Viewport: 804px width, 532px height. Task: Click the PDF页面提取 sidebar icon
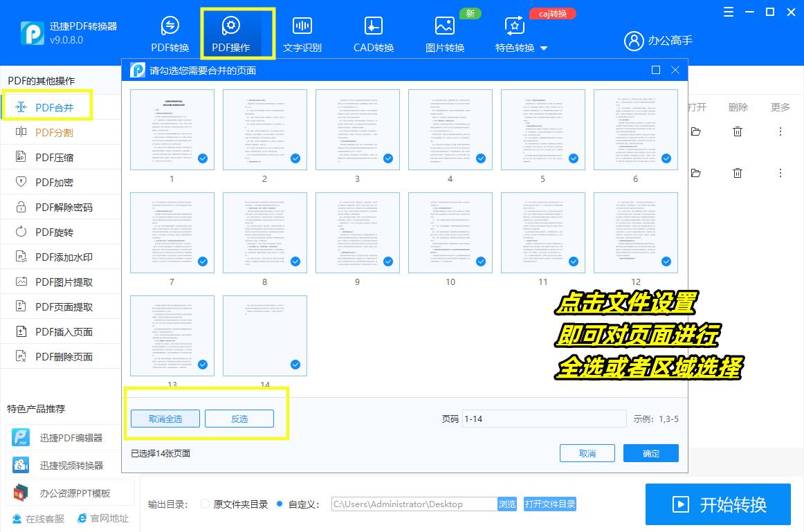coord(21,306)
